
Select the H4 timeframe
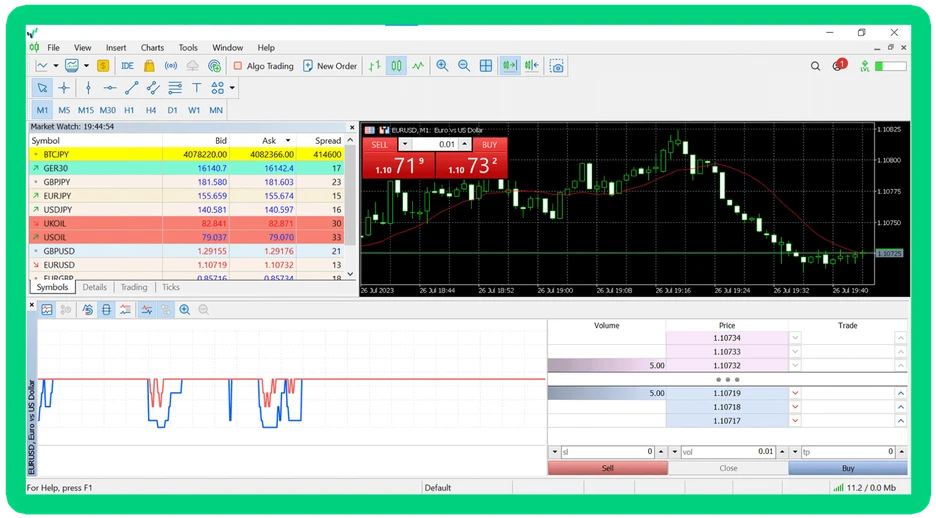tap(150, 110)
